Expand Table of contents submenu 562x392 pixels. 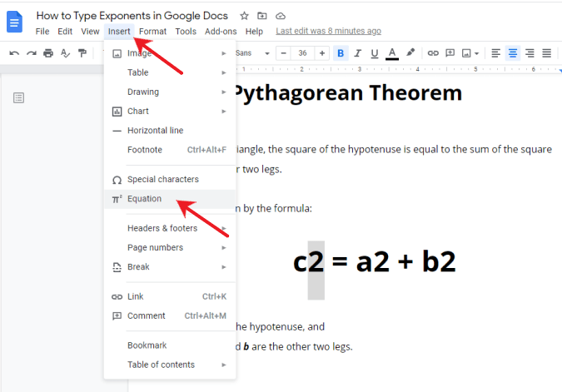pos(170,365)
